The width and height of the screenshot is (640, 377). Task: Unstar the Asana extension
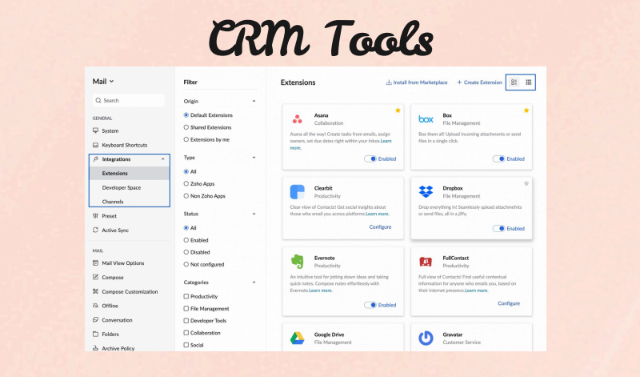398,111
